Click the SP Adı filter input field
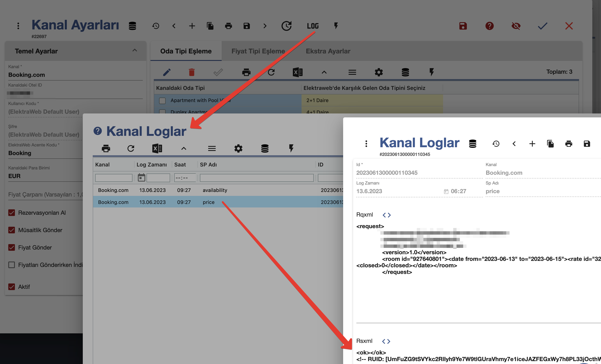 [256, 178]
